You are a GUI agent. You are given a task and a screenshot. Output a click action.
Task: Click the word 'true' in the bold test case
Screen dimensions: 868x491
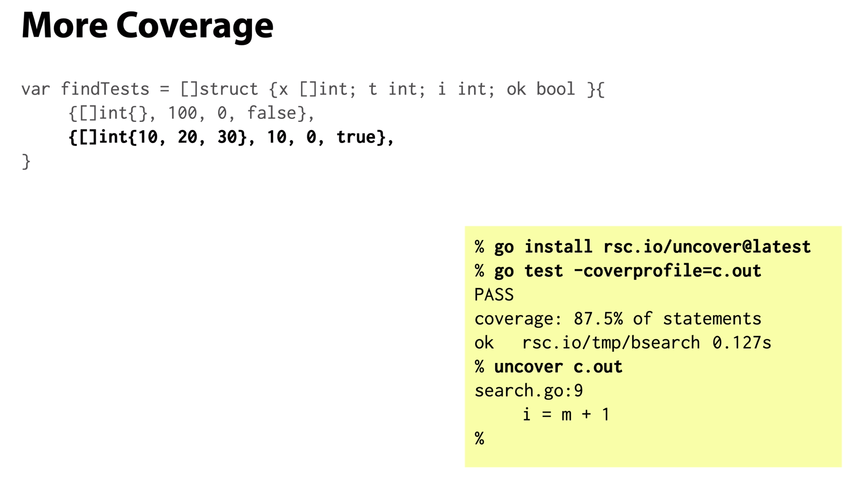(x=356, y=137)
